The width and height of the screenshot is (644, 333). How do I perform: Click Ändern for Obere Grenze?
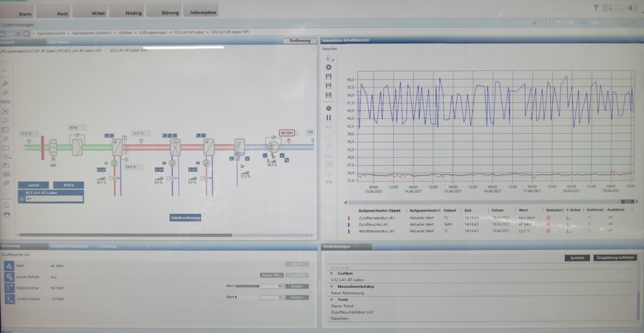(x=296, y=286)
